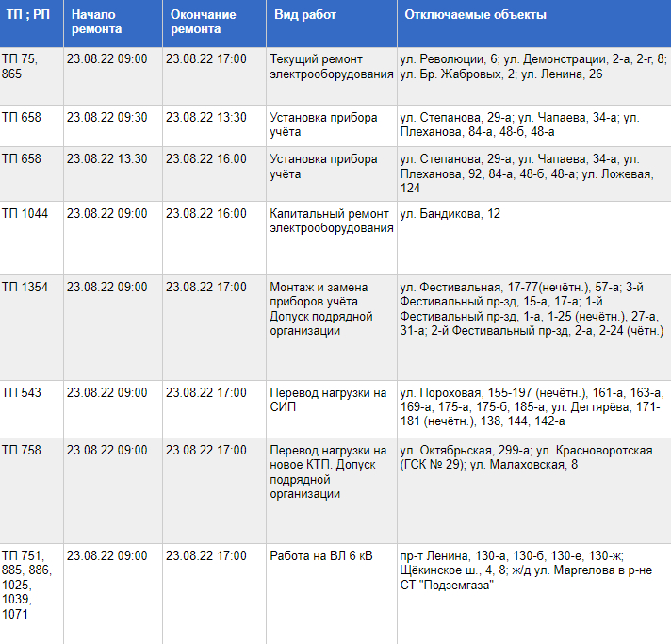
Task: Select the "ТП 758" cell
Action: coord(22,451)
